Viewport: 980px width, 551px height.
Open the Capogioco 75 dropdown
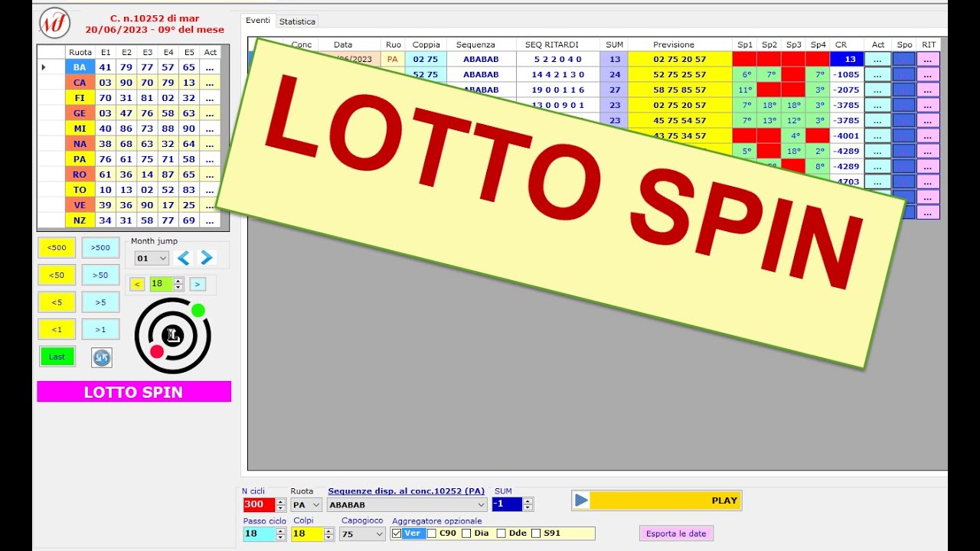362,534
